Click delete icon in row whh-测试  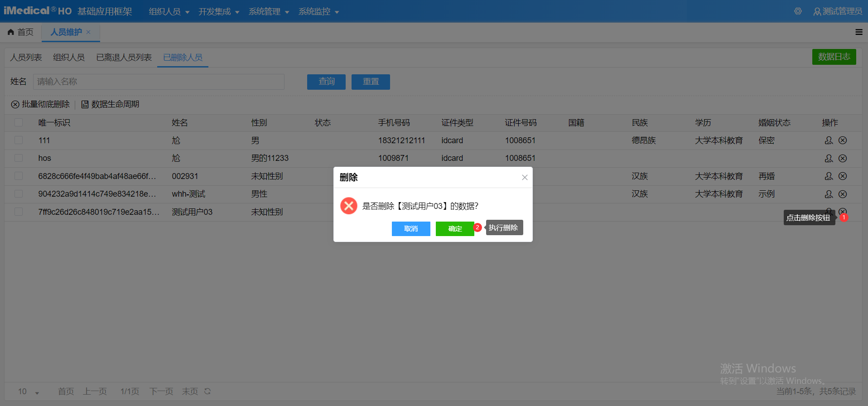coord(843,194)
